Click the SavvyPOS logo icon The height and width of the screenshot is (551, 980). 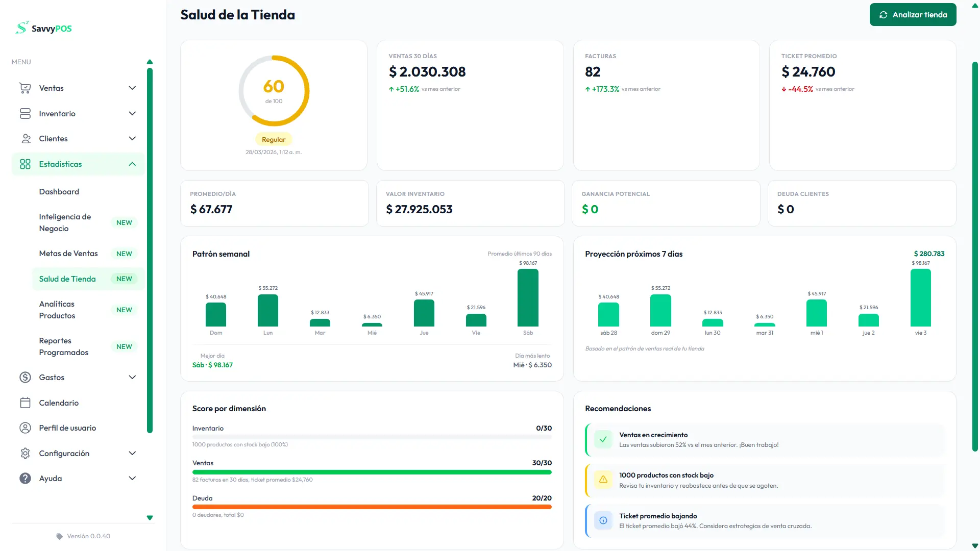21,28
